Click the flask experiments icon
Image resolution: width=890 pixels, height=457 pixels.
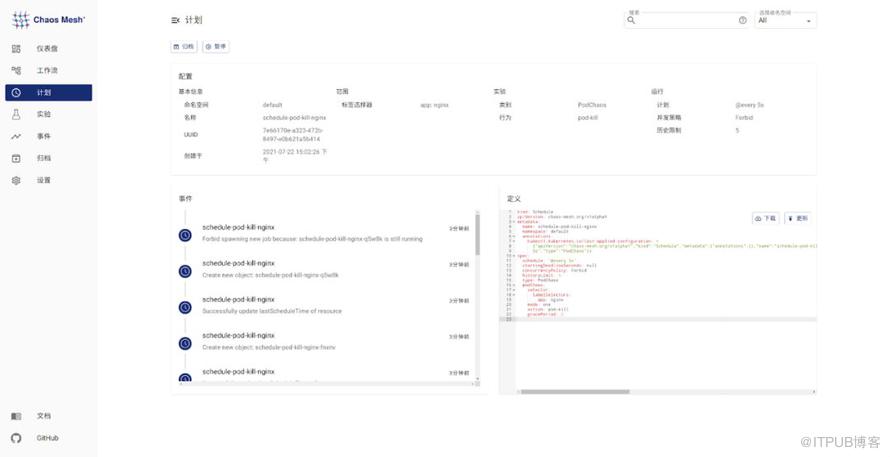point(16,114)
